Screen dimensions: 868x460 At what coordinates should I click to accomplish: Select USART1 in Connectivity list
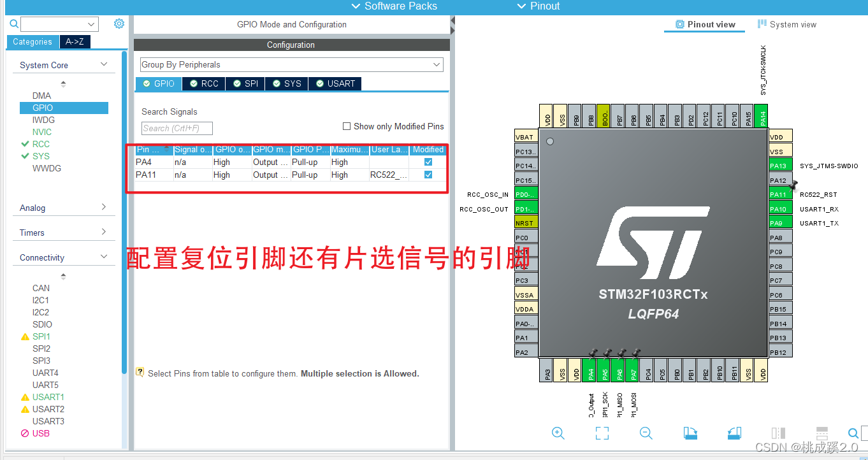[48, 397]
